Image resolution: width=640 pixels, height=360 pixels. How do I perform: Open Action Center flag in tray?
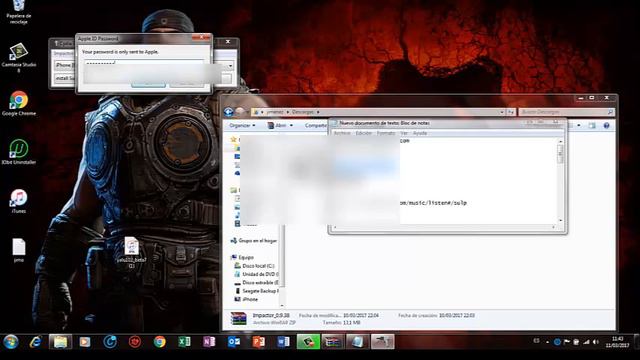click(567, 342)
